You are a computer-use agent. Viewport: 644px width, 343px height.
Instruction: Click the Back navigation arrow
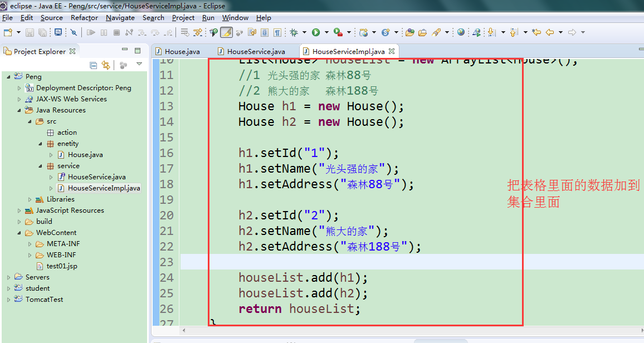[550, 32]
